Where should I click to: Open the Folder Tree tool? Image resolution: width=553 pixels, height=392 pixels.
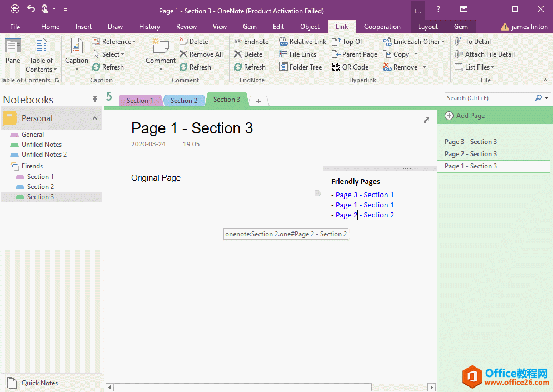pos(301,67)
